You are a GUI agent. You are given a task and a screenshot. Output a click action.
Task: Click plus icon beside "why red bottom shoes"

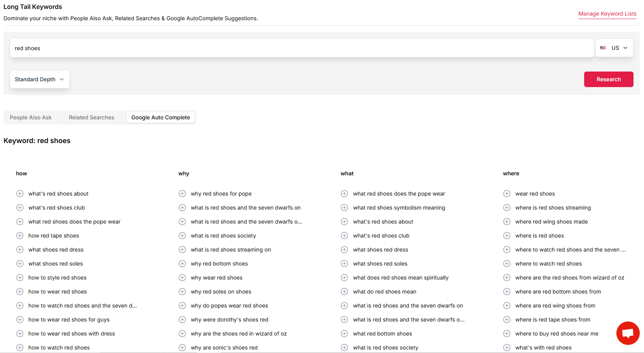click(x=182, y=264)
